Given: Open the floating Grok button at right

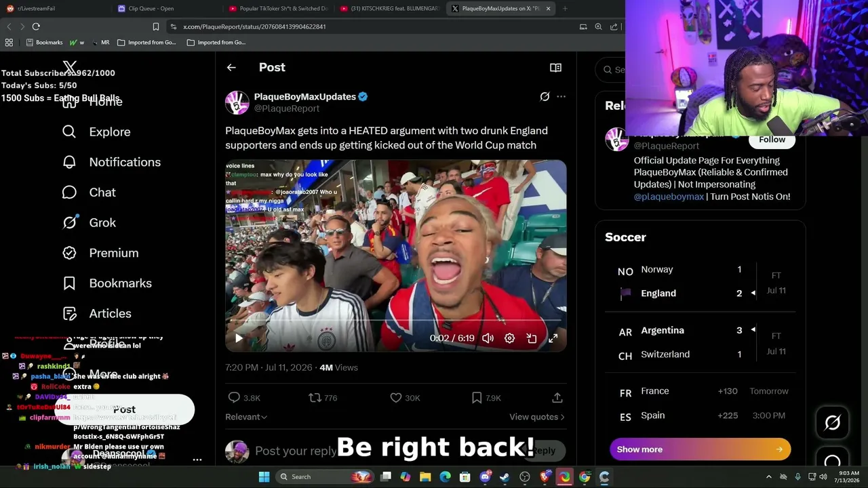Looking at the screenshot, I should point(833,423).
